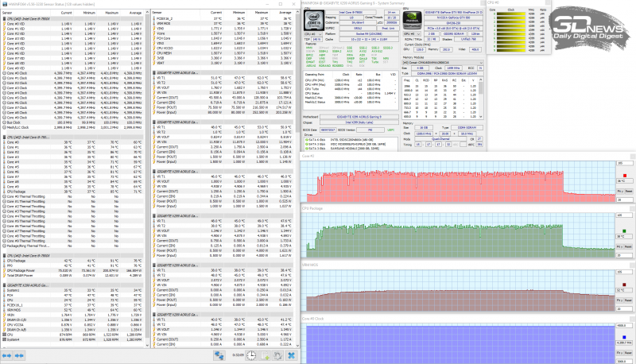Click Reset in the CPU Package graph
Viewport: 636px width, 364px height.
629,246
